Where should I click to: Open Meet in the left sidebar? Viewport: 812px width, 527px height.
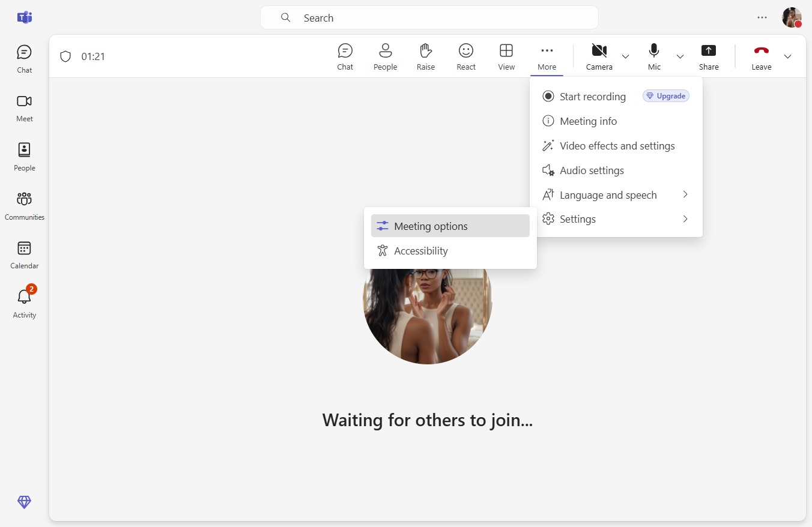pos(24,108)
